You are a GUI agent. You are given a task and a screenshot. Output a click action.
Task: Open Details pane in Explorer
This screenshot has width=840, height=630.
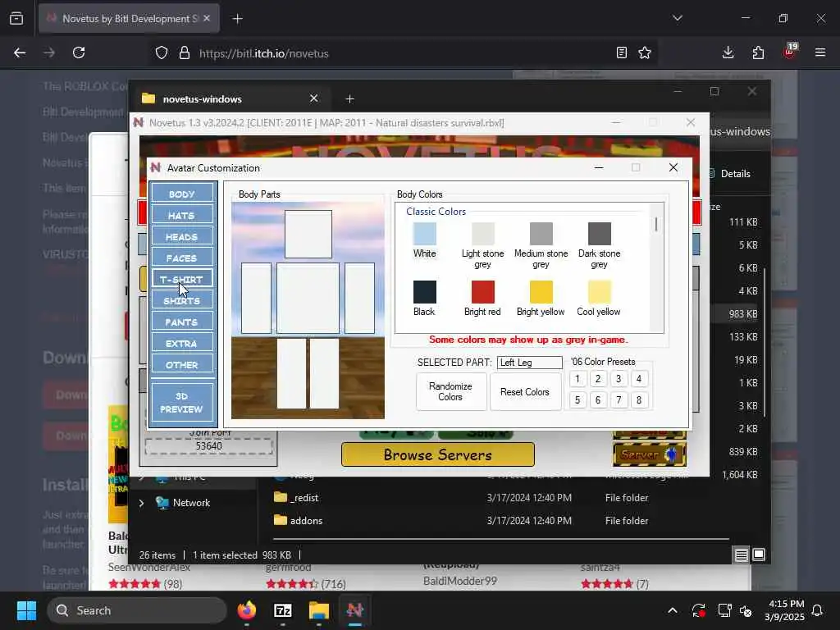click(x=729, y=174)
